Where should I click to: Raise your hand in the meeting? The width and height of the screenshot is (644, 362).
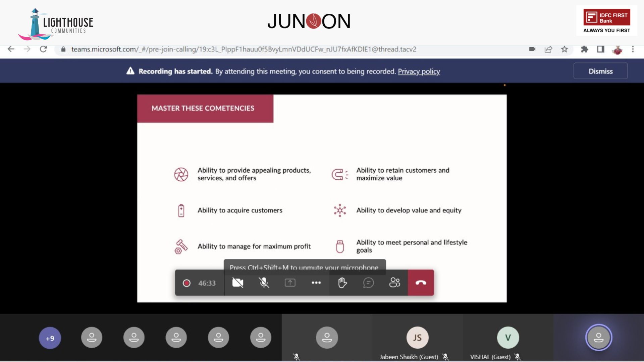click(342, 283)
